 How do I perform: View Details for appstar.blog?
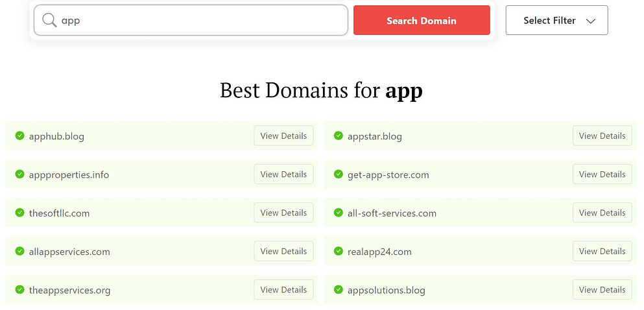click(602, 136)
